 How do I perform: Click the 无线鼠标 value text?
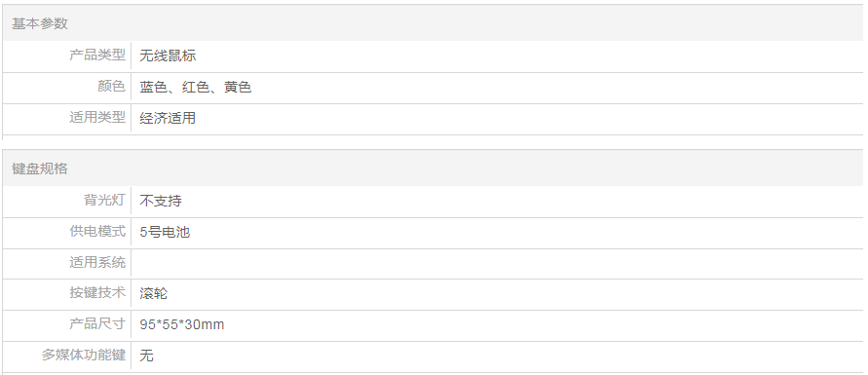click(x=168, y=56)
